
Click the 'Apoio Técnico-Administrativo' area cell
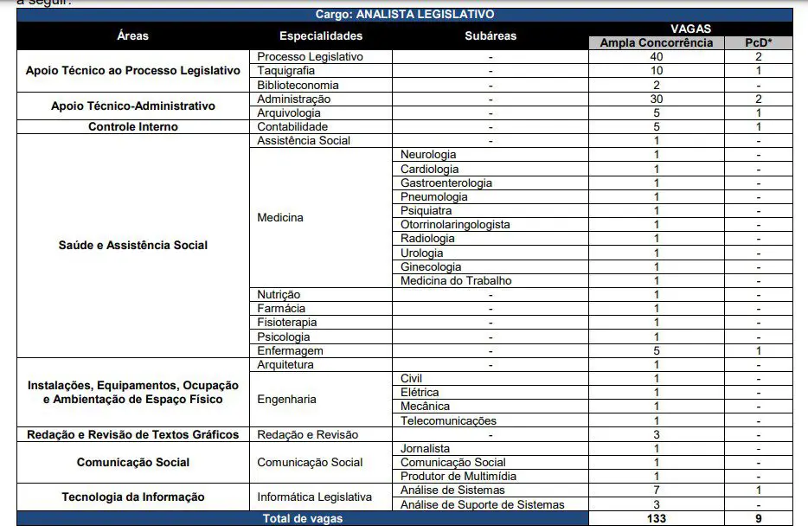click(133, 106)
